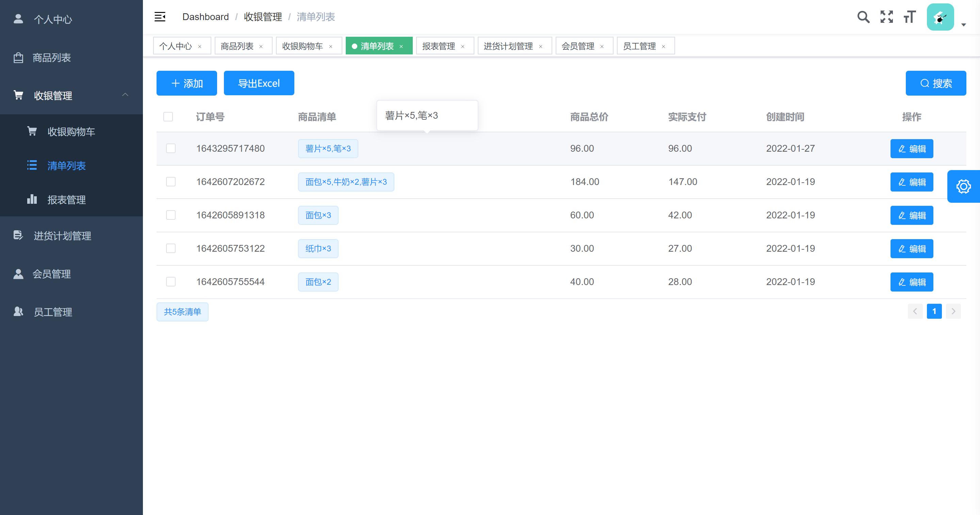Screen dimensions: 980x515
Task: Export data using the 导出Excel button
Action: click(259, 83)
